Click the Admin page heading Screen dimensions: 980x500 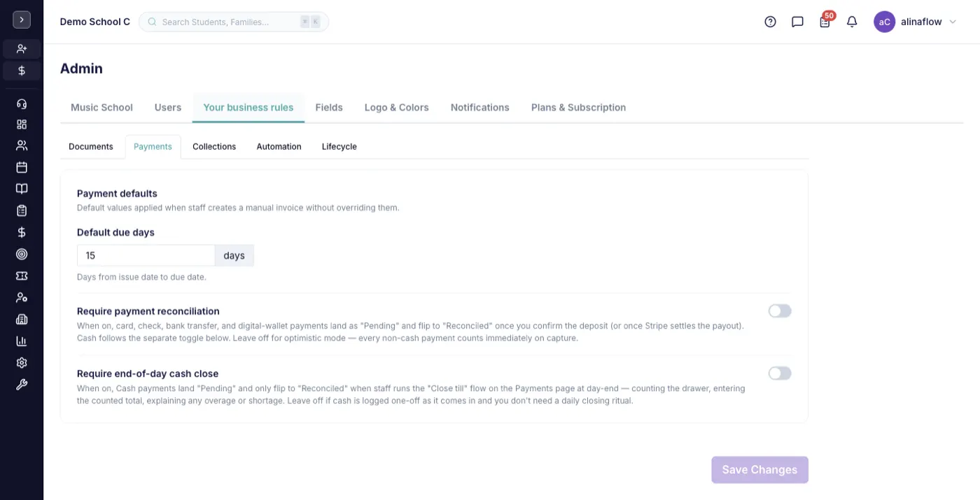[81, 69]
